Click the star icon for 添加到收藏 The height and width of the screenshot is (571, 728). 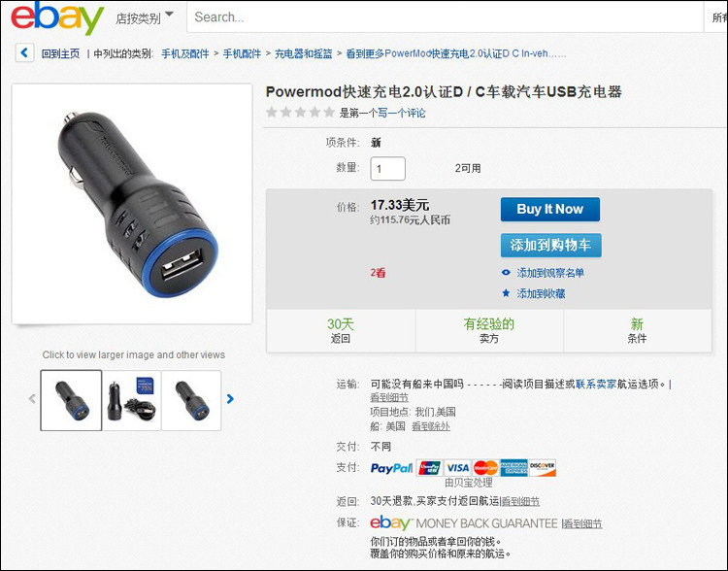(506, 293)
